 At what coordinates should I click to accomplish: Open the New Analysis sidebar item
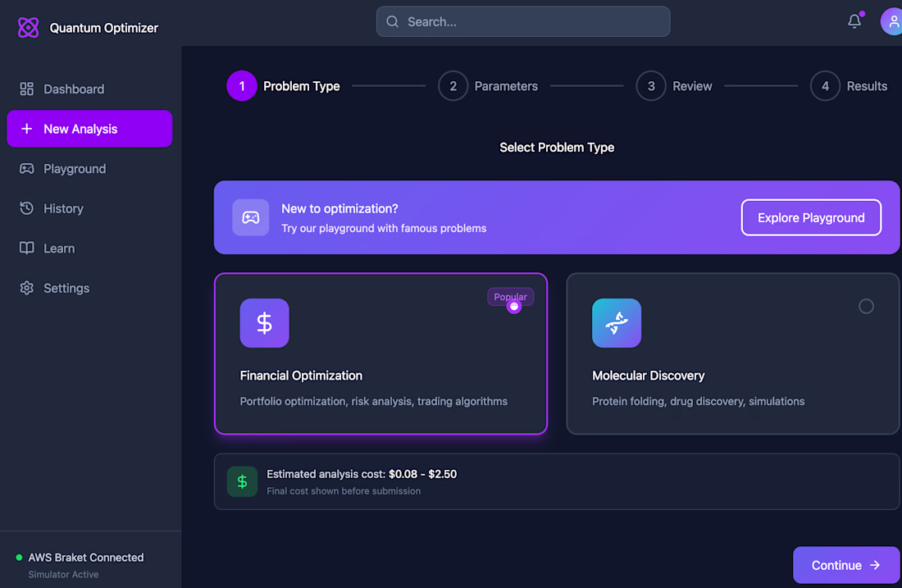[x=89, y=129]
